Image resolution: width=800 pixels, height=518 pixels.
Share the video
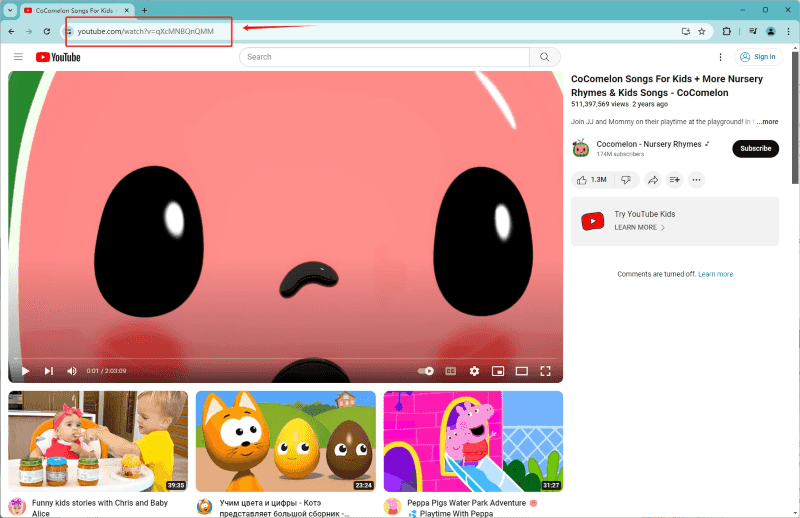tap(653, 180)
